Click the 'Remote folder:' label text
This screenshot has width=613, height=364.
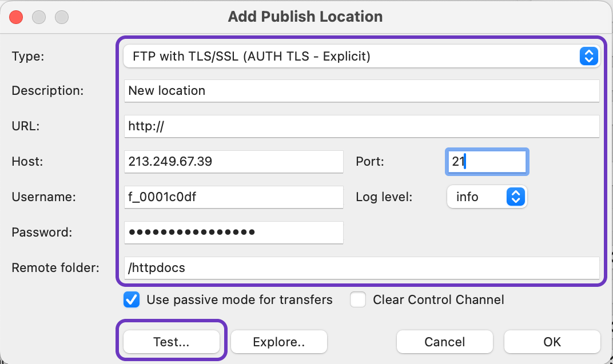55,268
